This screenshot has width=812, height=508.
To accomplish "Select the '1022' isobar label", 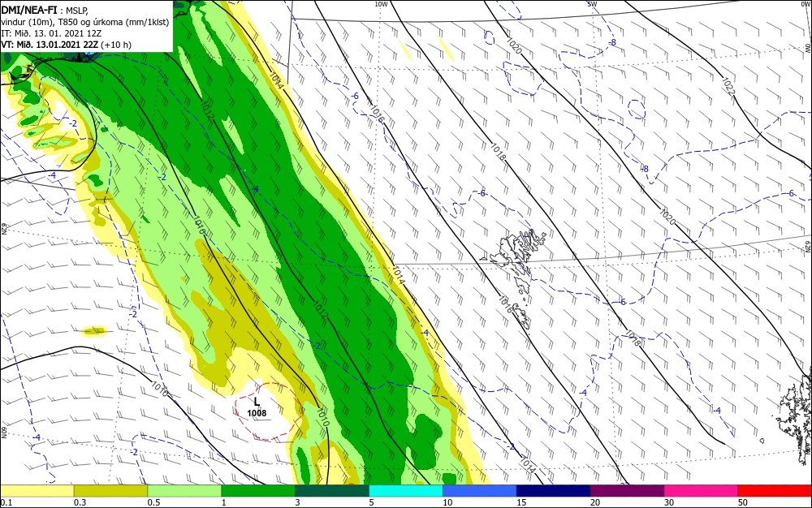I will [x=728, y=87].
